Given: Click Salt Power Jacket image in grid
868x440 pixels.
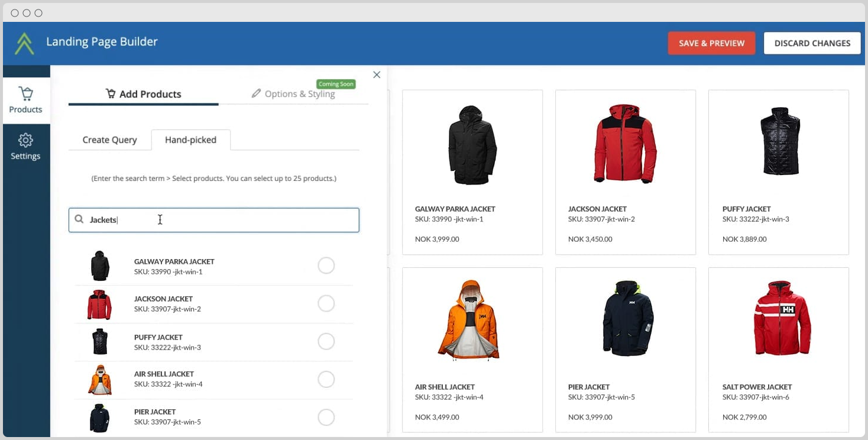Looking at the screenshot, I should (782, 318).
